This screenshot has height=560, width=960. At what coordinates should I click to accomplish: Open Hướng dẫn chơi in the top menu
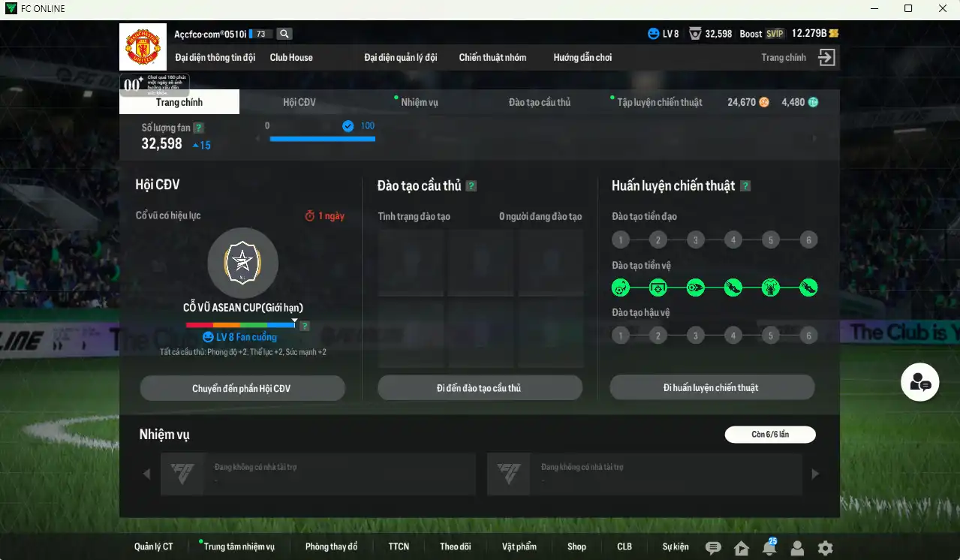(x=582, y=58)
